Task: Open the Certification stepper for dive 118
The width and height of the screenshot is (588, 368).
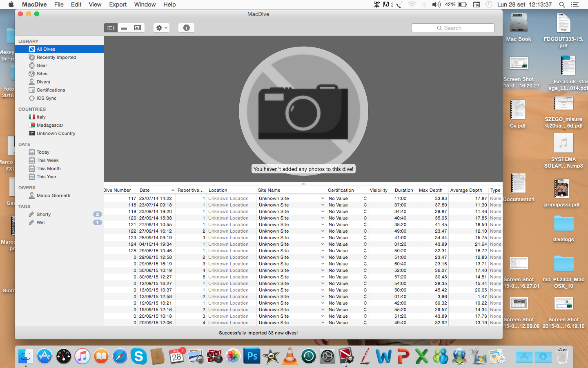Action: pos(365,205)
